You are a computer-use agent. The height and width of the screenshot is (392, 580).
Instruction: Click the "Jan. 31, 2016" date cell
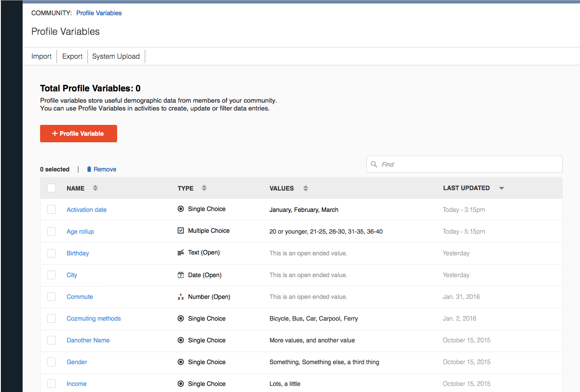(x=461, y=297)
